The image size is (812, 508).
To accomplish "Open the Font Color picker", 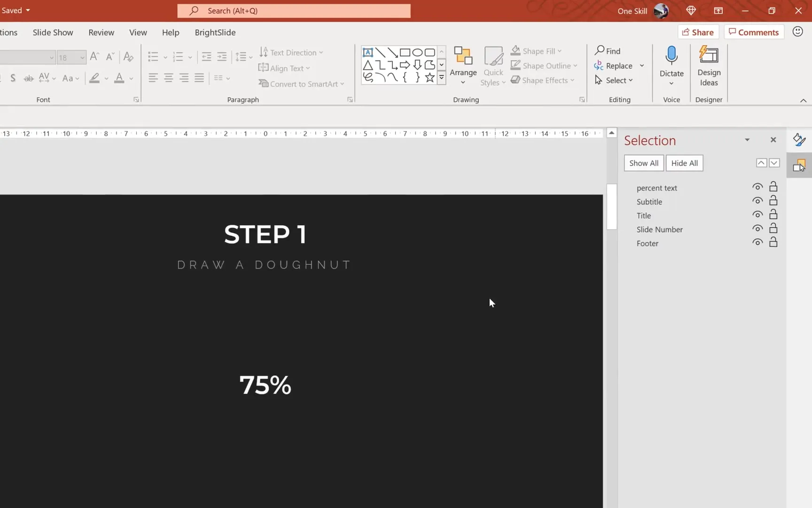I will click(x=130, y=78).
